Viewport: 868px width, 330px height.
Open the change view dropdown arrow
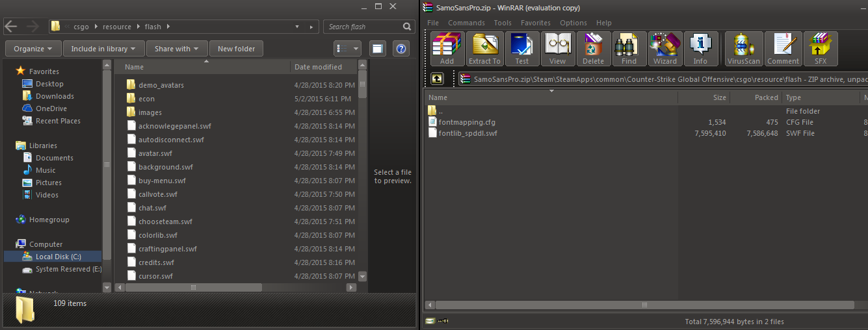[x=356, y=49]
